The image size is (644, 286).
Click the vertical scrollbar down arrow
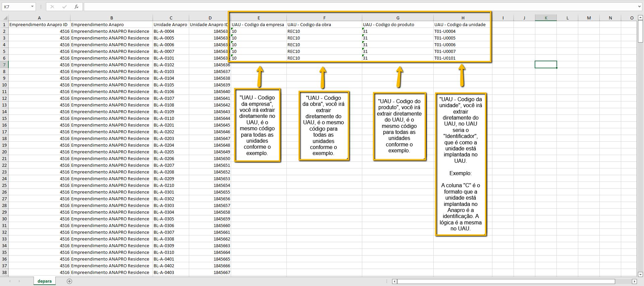640,274
